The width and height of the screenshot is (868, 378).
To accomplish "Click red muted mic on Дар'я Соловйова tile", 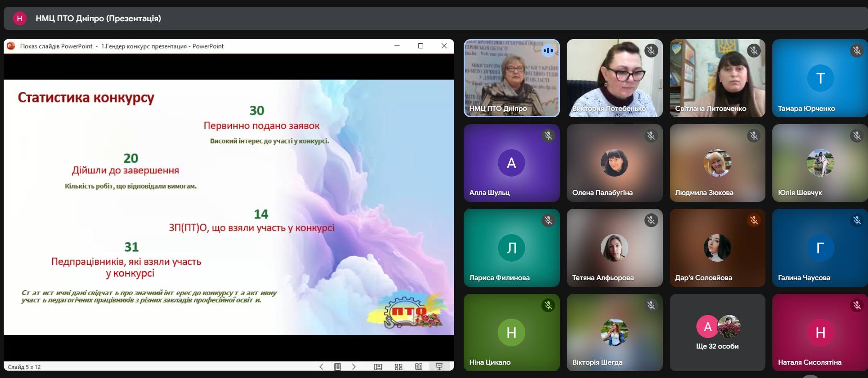I will tap(753, 221).
